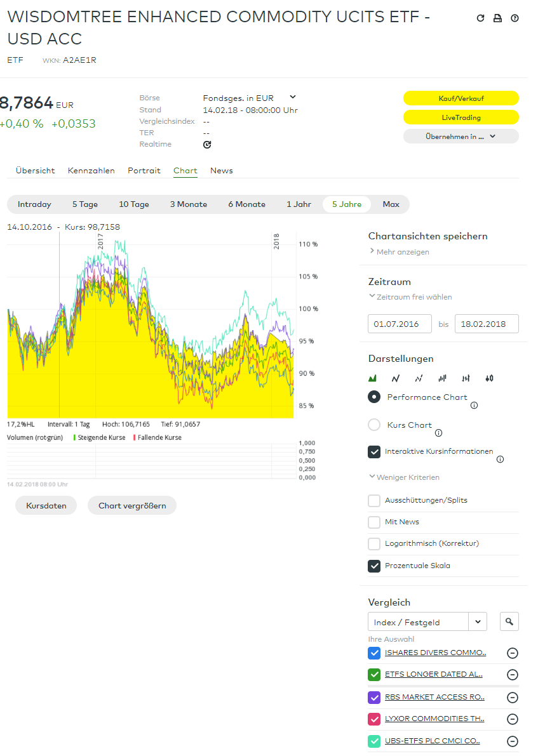Viewport: 538px width, 756px height.
Task: Open the info icon next to Kurs Chart
Action: (x=439, y=433)
